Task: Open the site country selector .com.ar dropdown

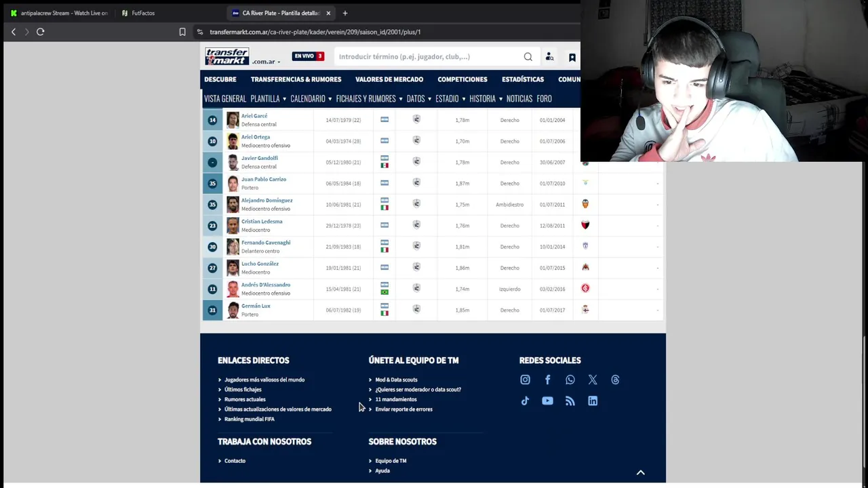Action: click(266, 62)
